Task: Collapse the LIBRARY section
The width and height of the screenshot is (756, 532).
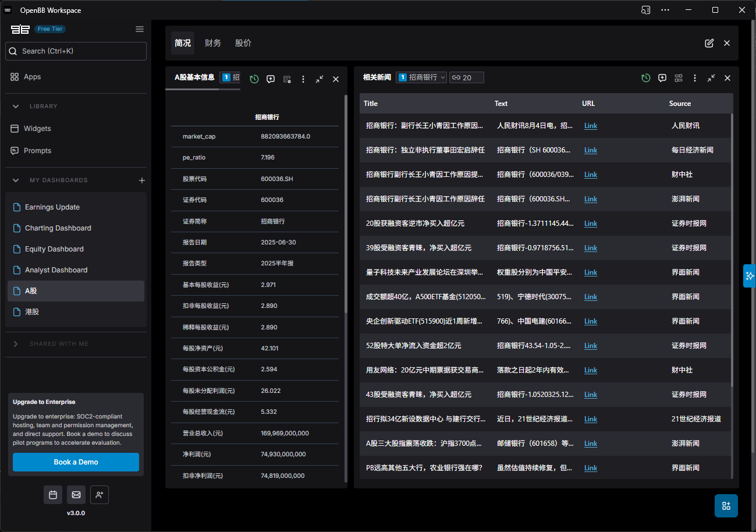Action: (15, 106)
